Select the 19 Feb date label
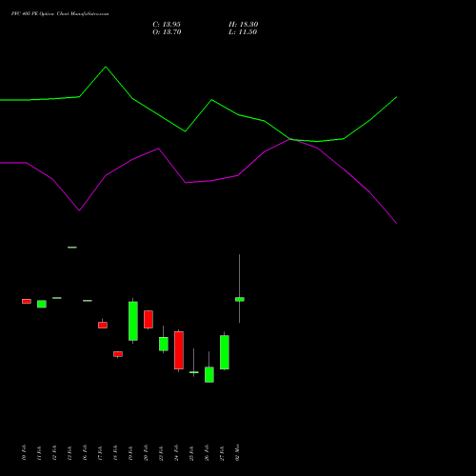Viewport: 476px width, 476px height. [x=130, y=453]
